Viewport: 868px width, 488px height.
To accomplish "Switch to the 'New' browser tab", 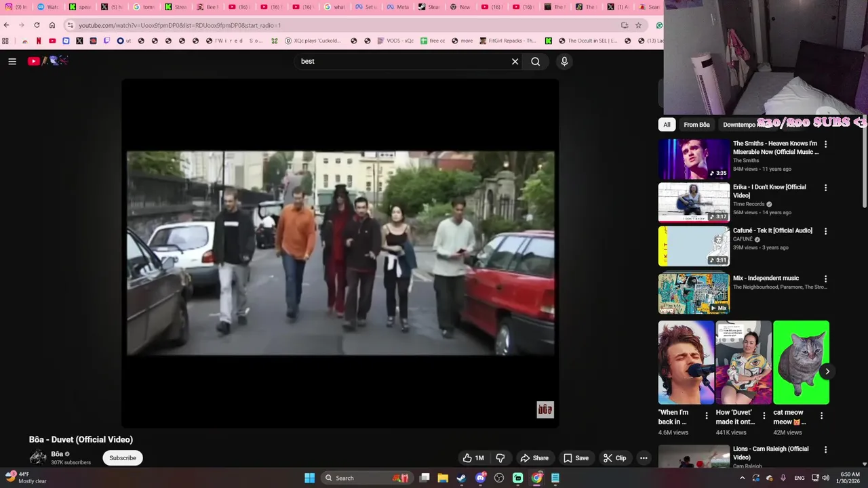I will [460, 7].
